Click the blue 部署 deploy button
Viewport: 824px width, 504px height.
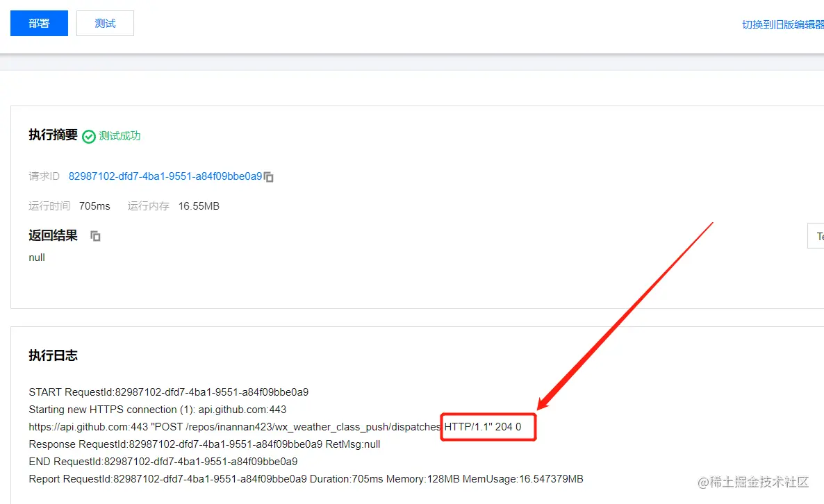[x=39, y=23]
